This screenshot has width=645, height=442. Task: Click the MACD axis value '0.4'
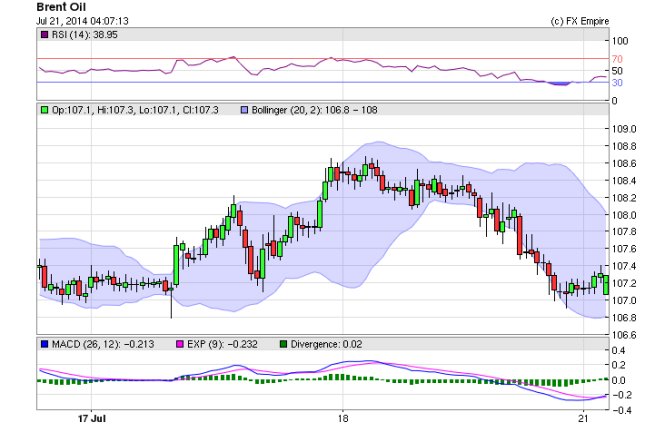[x=619, y=351]
